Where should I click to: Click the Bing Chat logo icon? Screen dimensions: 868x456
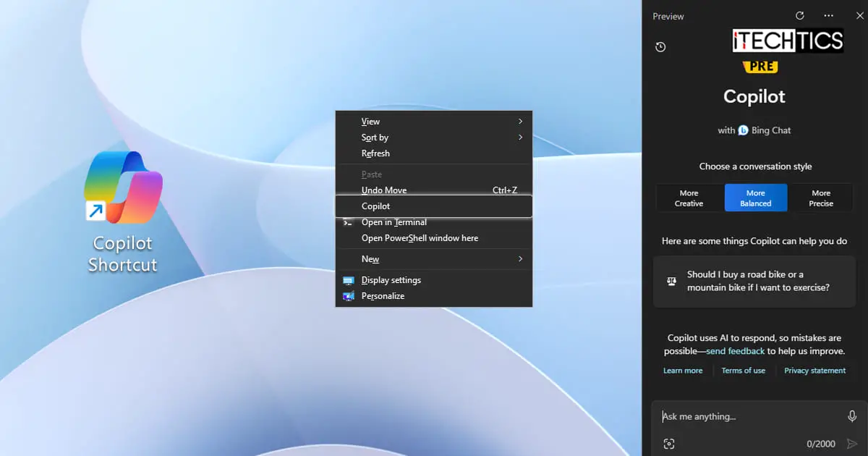743,130
